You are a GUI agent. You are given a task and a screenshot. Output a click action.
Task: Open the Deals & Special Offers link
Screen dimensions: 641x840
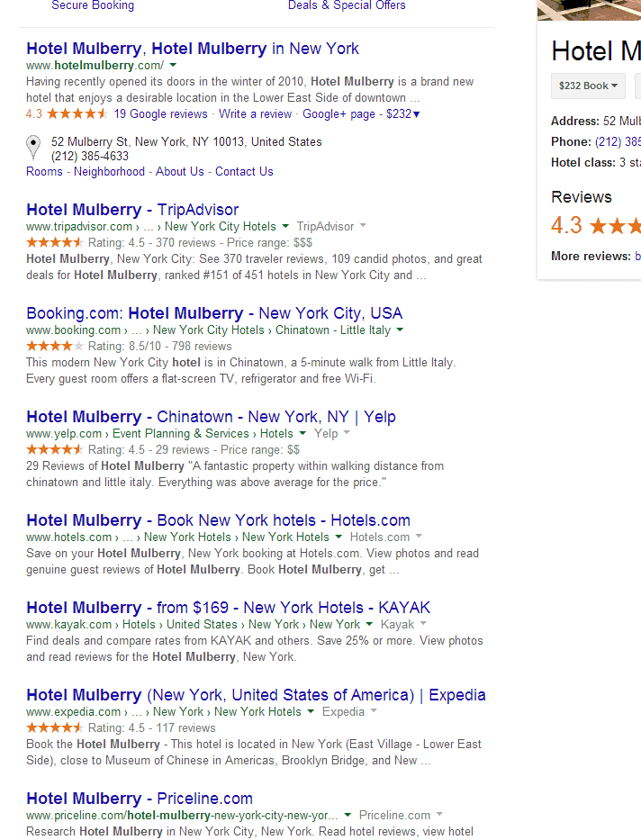pyautogui.click(x=347, y=5)
